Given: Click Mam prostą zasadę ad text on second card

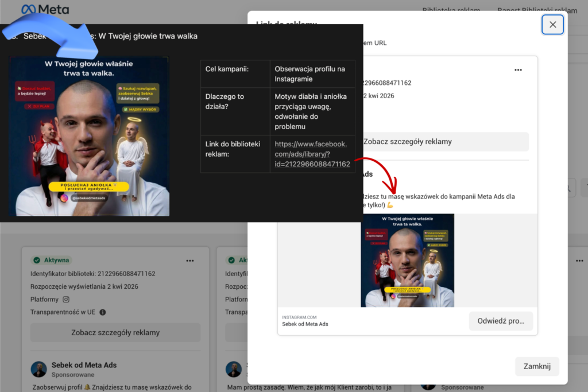Looking at the screenshot, I should pyautogui.click(x=310, y=387).
